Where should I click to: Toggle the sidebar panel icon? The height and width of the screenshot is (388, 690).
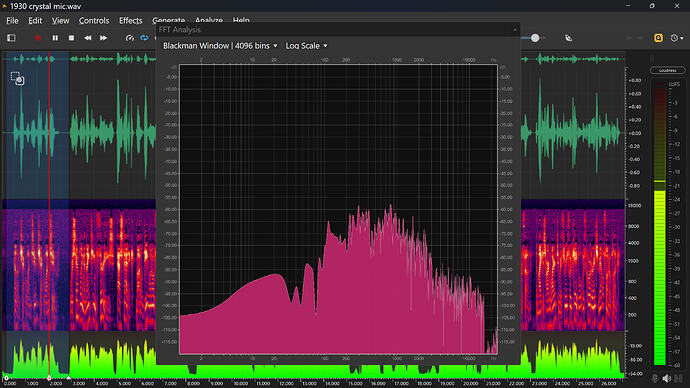(11, 38)
